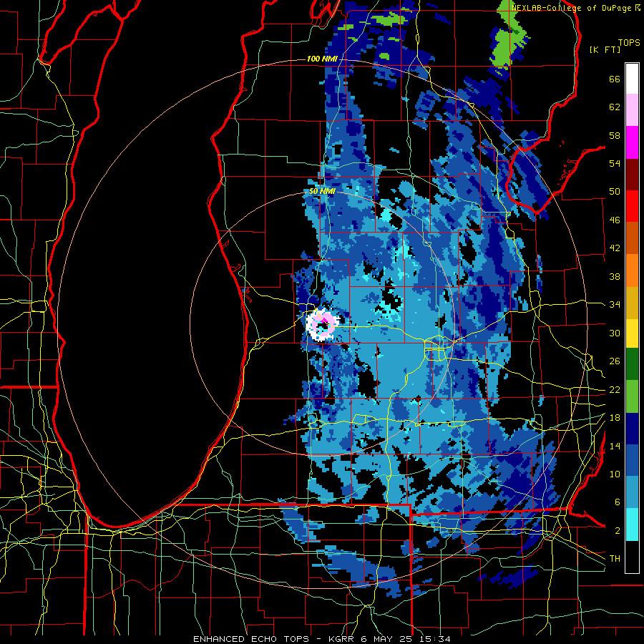Click the legend value '34'
The height and width of the screenshot is (644, 644).
[615, 304]
